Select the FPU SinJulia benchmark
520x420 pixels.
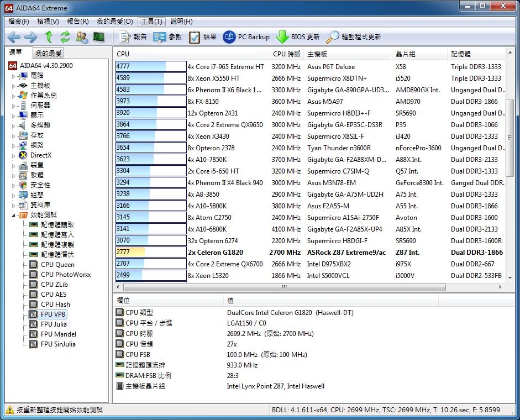pyautogui.click(x=58, y=344)
